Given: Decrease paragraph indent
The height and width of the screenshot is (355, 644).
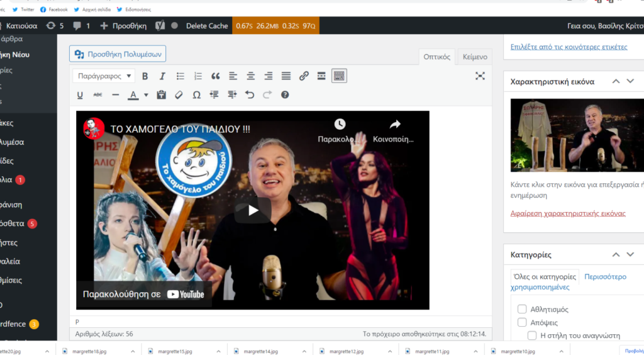Looking at the screenshot, I should [x=214, y=95].
